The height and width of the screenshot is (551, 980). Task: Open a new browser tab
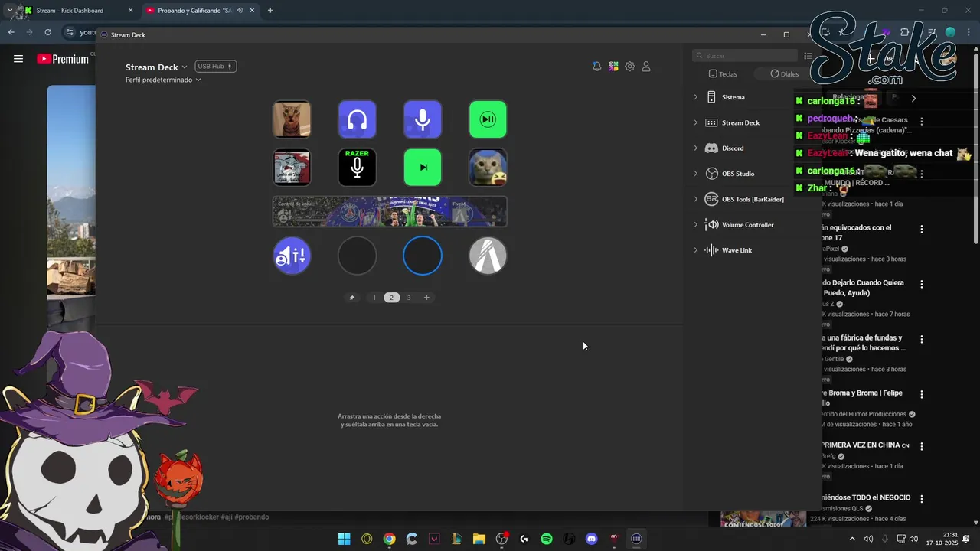tap(270, 11)
